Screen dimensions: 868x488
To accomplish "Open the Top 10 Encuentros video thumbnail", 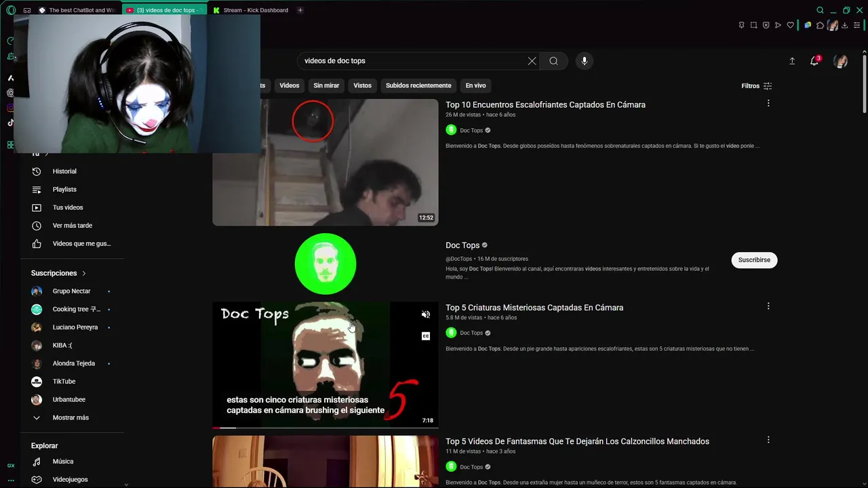I will click(x=325, y=162).
